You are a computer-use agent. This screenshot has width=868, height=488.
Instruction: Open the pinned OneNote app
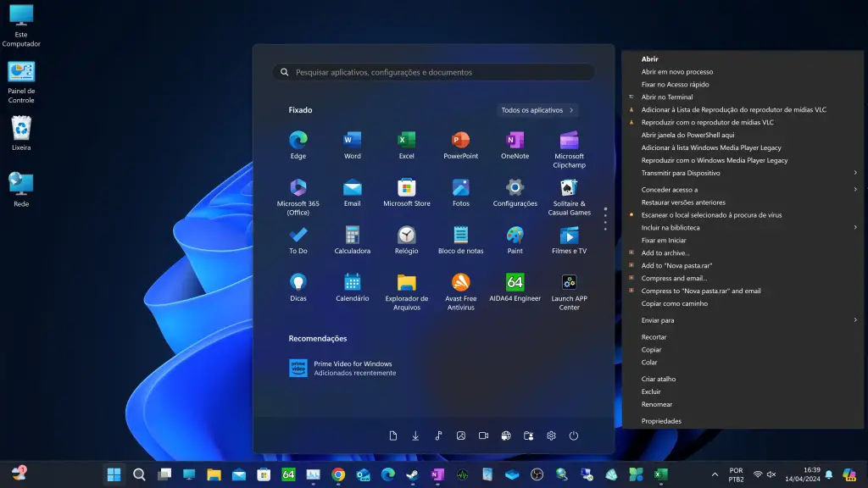pyautogui.click(x=515, y=145)
